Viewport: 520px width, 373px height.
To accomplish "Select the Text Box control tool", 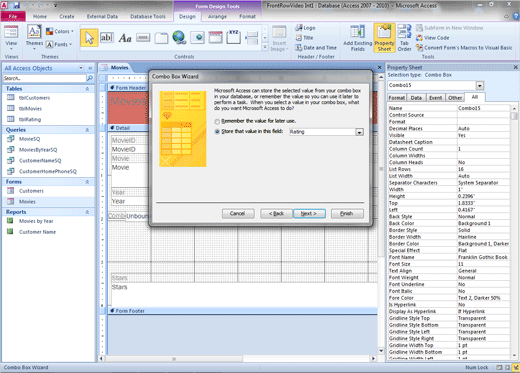I will tap(107, 38).
